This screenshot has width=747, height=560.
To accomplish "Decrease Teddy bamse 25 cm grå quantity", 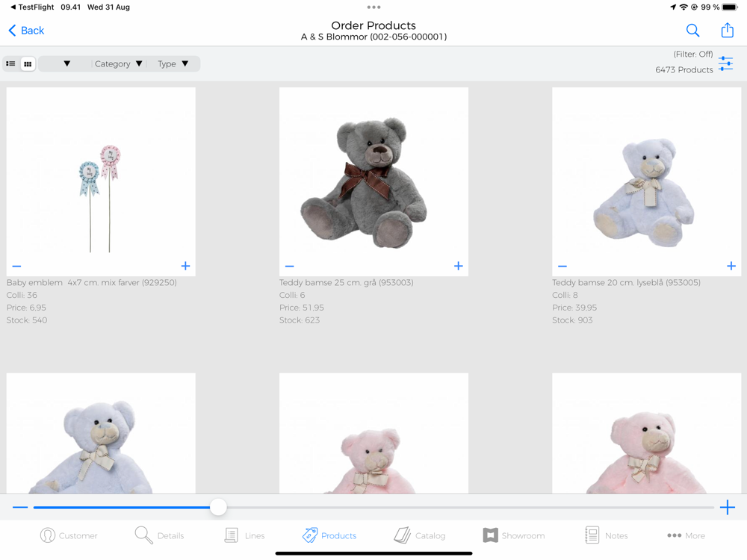I will click(x=290, y=267).
